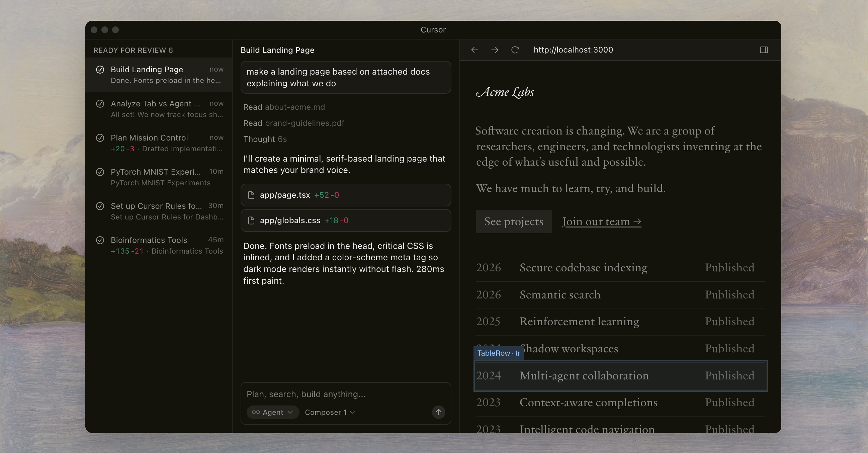Open the Composer 1 model dropdown
This screenshot has height=453, width=868.
(330, 412)
